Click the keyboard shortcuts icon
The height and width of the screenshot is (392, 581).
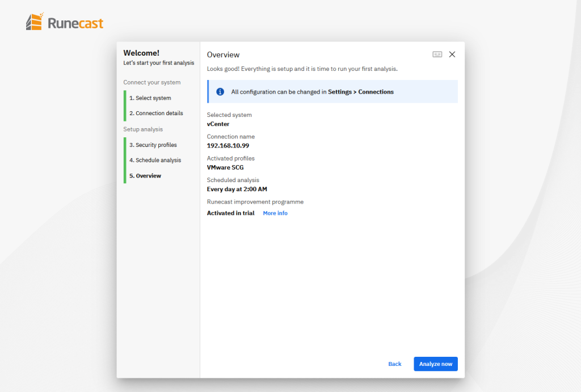click(437, 54)
